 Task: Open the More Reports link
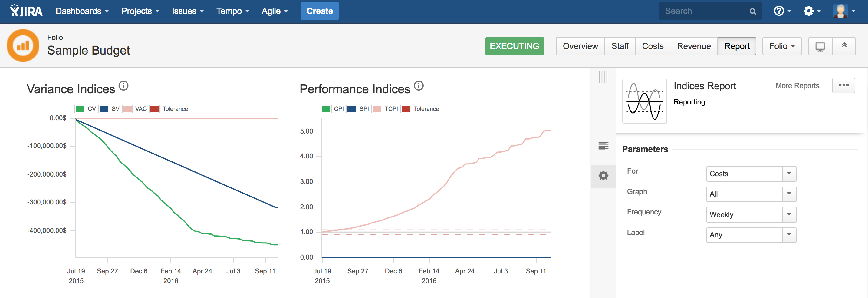797,86
